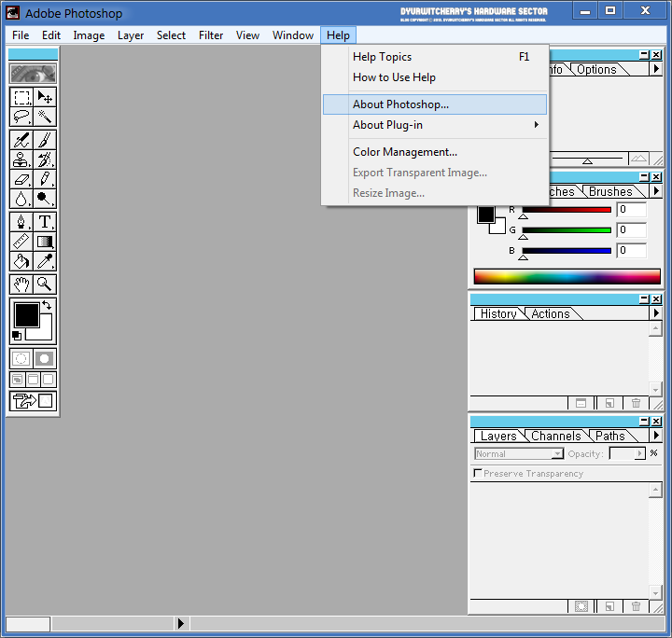
Task: Switch to Full Screen with Menu Bar
Action: (x=33, y=380)
